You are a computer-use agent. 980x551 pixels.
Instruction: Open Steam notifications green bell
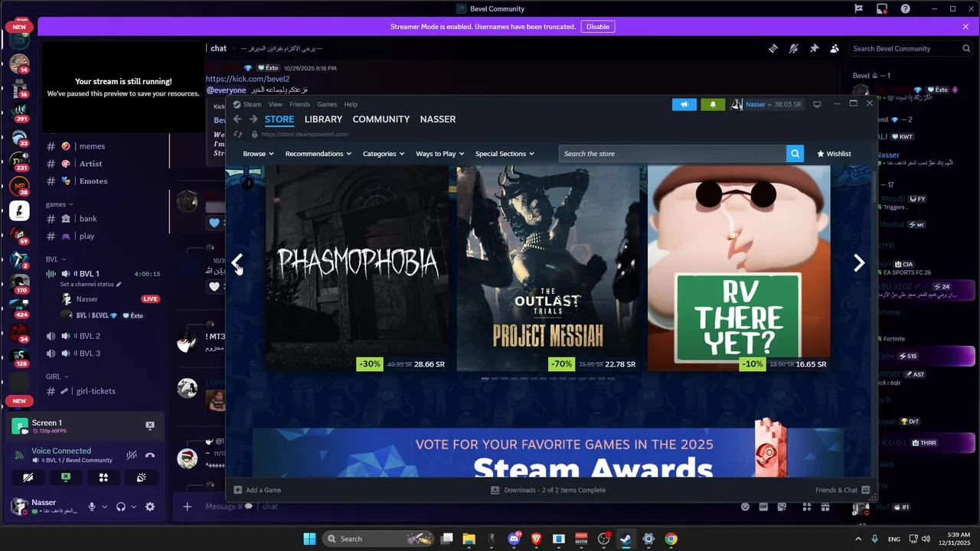713,104
